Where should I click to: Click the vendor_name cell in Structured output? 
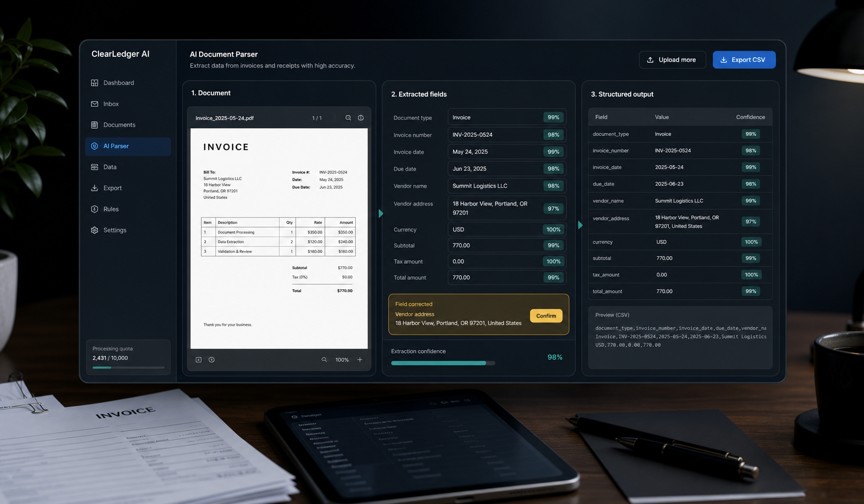[608, 201]
